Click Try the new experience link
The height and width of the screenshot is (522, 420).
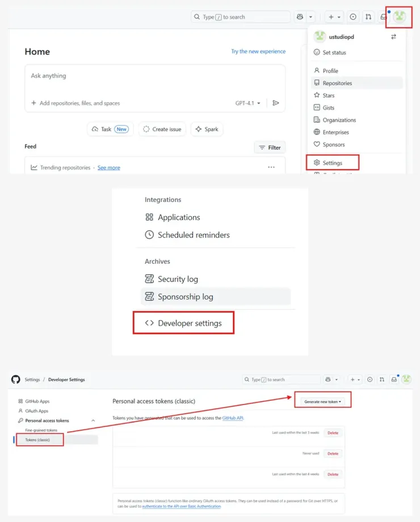[258, 51]
